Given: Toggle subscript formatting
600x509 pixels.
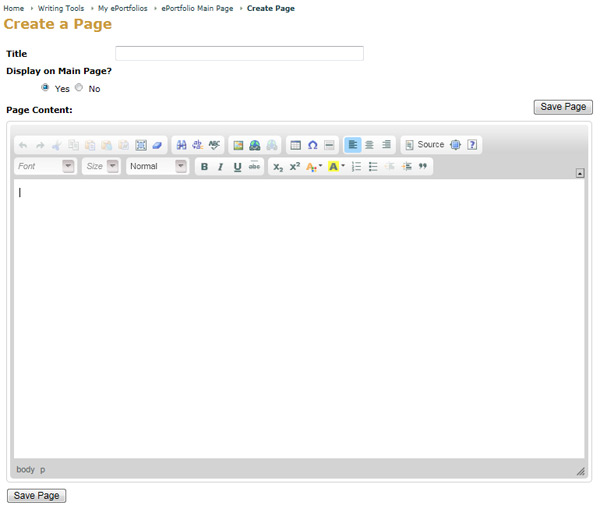Looking at the screenshot, I should (278, 166).
